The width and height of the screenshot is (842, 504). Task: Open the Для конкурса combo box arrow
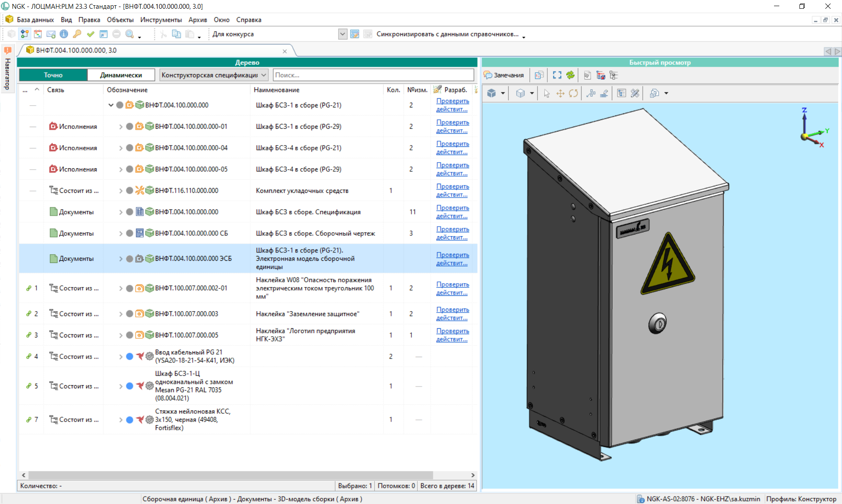tap(343, 34)
